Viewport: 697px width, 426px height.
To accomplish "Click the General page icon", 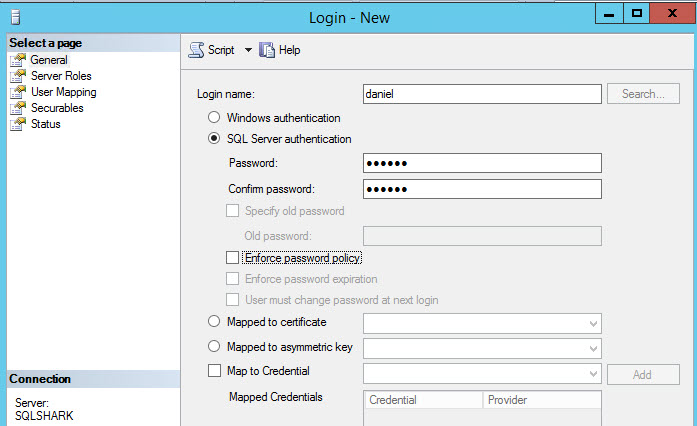I will pos(17,60).
